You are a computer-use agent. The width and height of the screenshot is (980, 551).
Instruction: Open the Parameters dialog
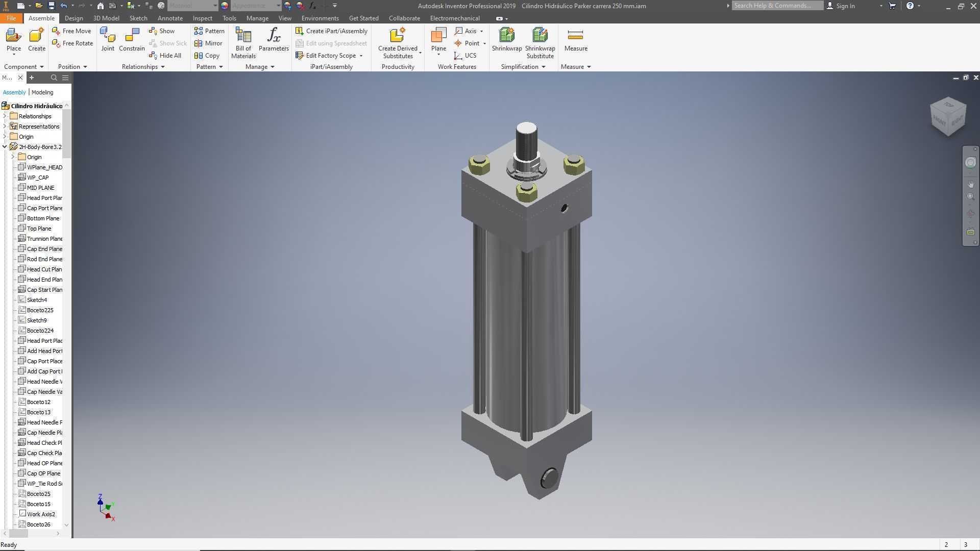[x=274, y=40]
